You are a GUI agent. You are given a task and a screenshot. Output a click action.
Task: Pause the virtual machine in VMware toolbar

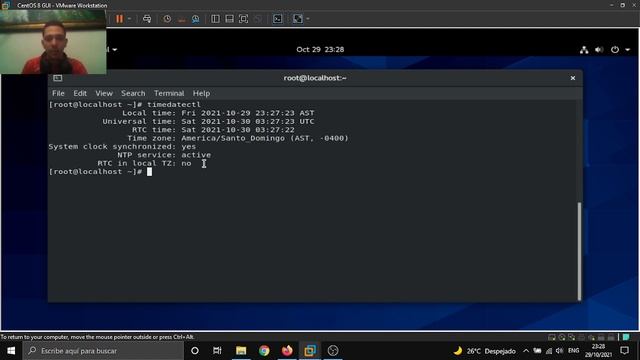pos(119,19)
